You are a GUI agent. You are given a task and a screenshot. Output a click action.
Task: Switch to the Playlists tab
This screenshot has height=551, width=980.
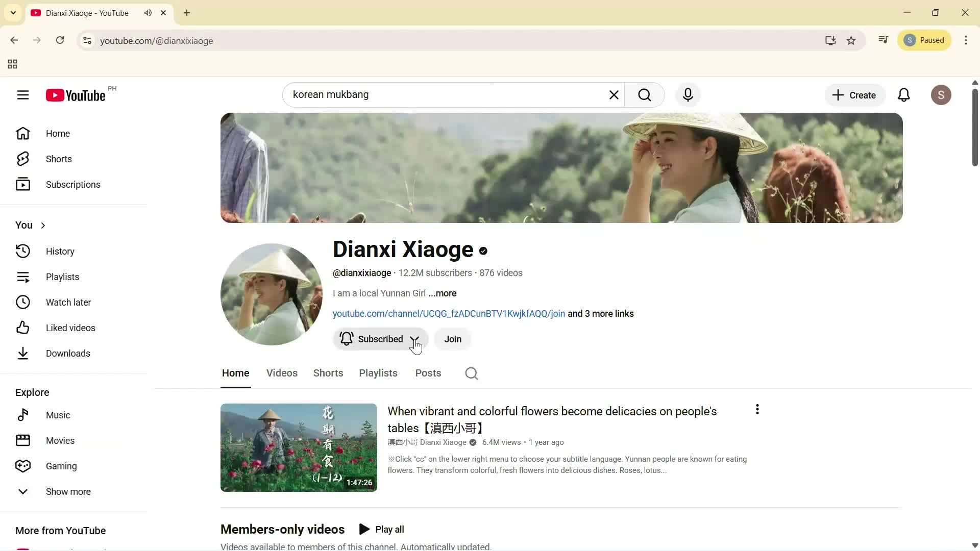[378, 373]
